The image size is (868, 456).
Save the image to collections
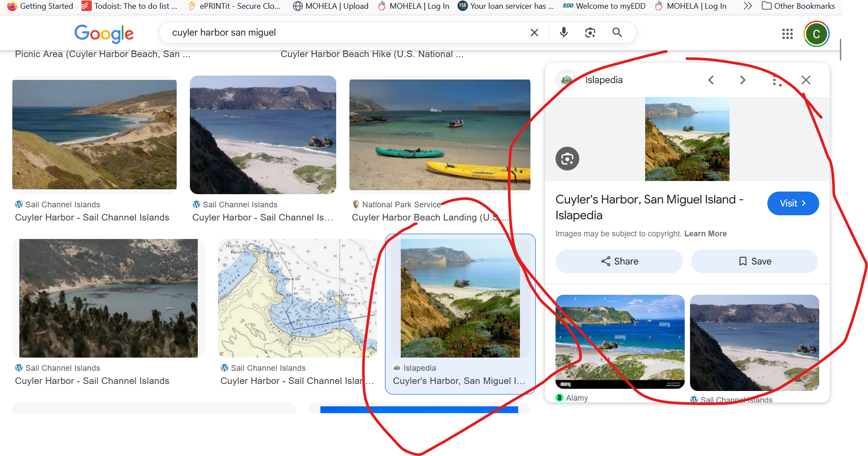(755, 261)
